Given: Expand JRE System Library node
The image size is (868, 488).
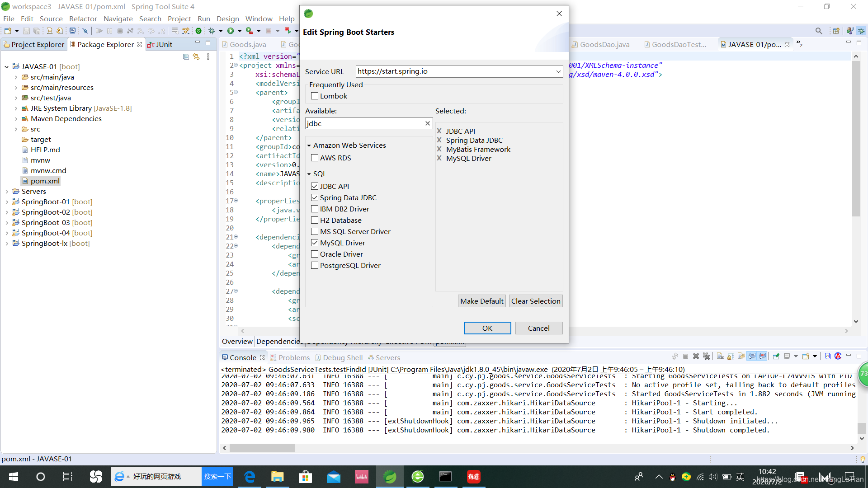Looking at the screenshot, I should point(16,108).
